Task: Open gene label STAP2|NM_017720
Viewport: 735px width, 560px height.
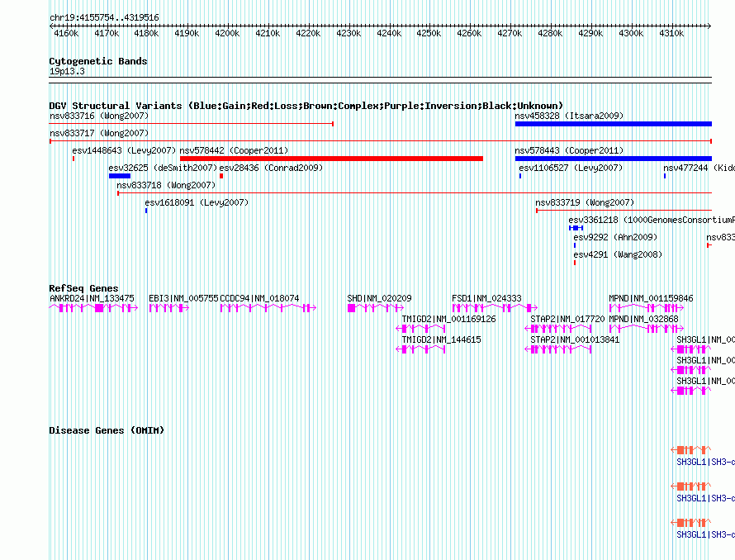Action: pyautogui.click(x=567, y=319)
